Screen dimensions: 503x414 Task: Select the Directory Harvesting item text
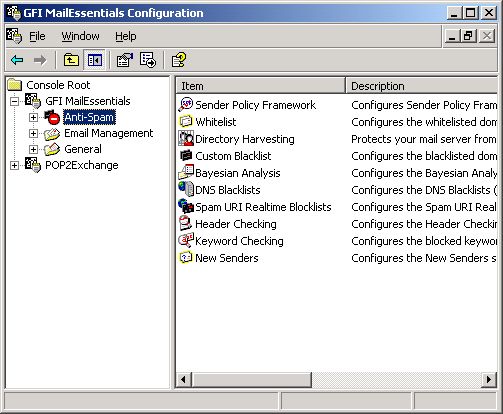tap(245, 139)
